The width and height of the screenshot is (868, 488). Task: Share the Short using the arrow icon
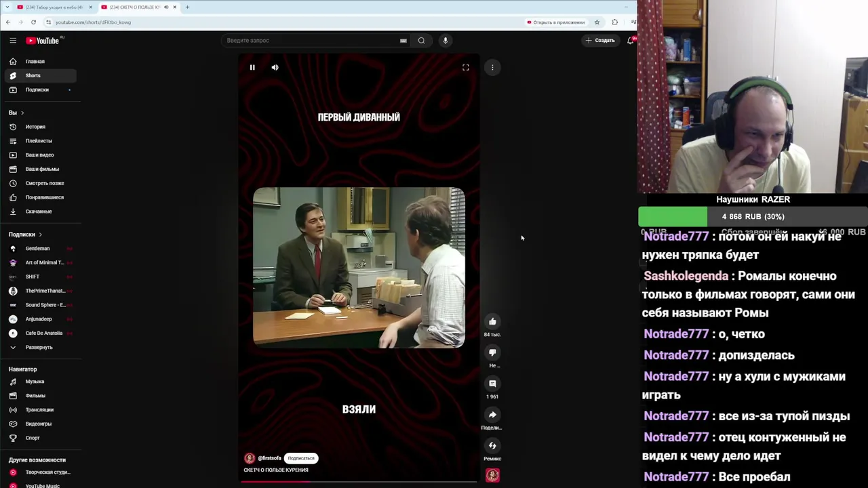(x=492, y=415)
